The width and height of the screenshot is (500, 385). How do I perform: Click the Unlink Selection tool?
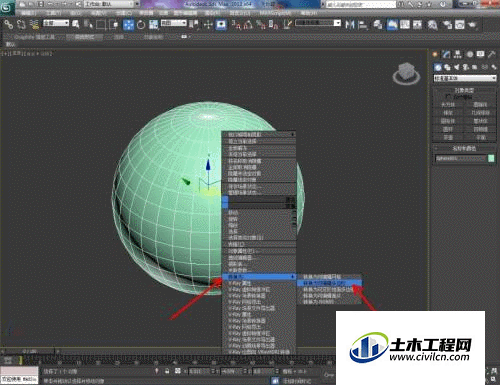click(21, 24)
